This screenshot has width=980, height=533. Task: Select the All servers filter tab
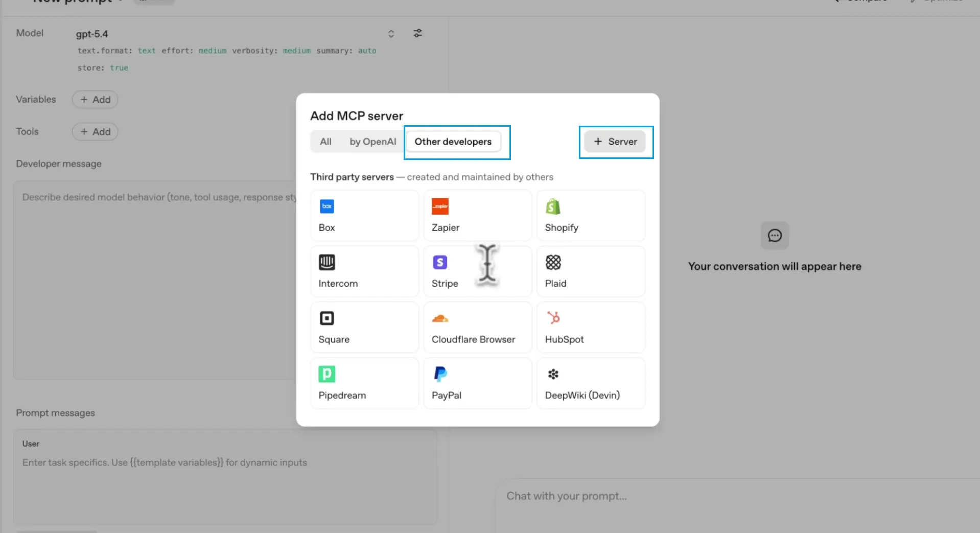point(325,142)
